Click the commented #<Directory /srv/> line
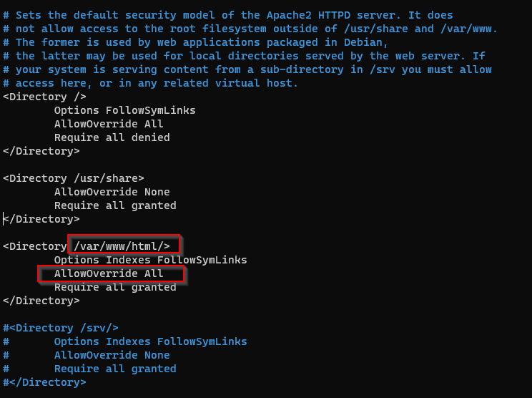 click(61, 328)
